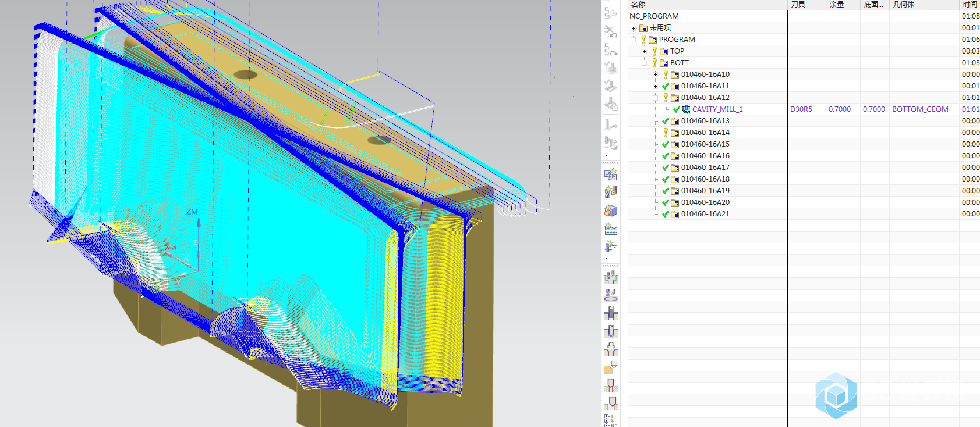
Task: Select the 010460-16A21 program group
Action: point(705,214)
